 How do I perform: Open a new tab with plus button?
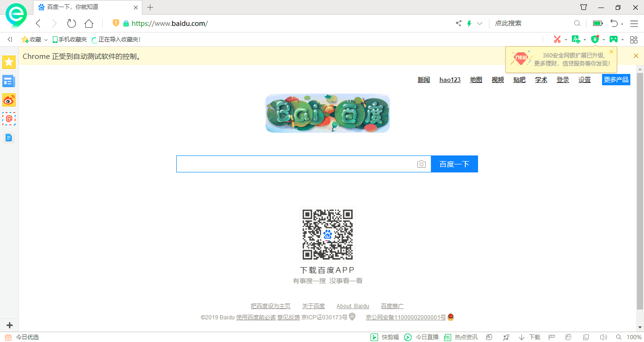pyautogui.click(x=150, y=7)
